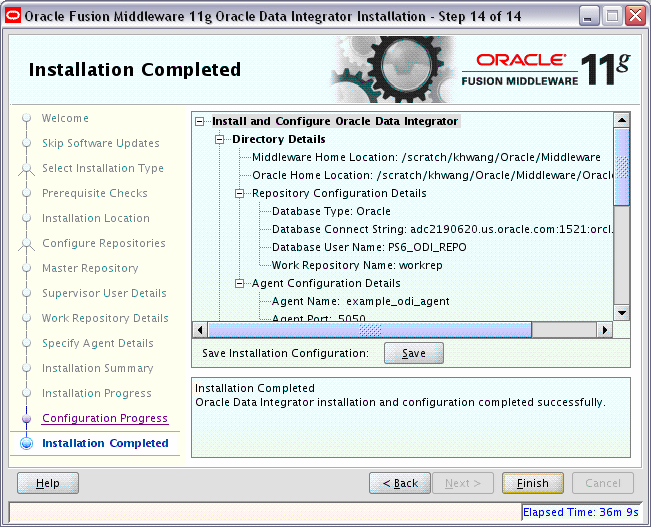Click the scroll down arrow in summary tree
This screenshot has width=651, height=527.
coord(621,313)
